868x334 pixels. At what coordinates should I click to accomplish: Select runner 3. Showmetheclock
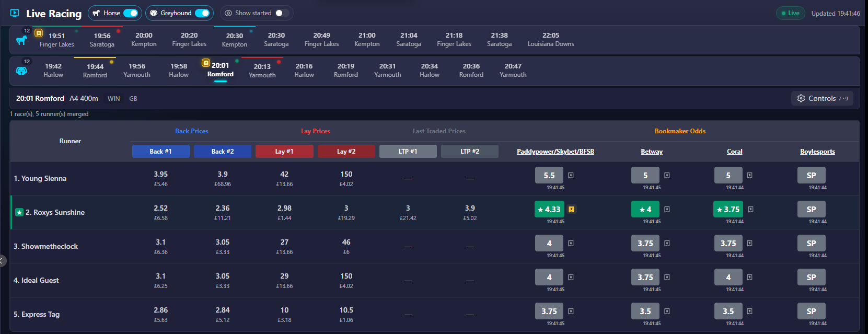coord(46,246)
